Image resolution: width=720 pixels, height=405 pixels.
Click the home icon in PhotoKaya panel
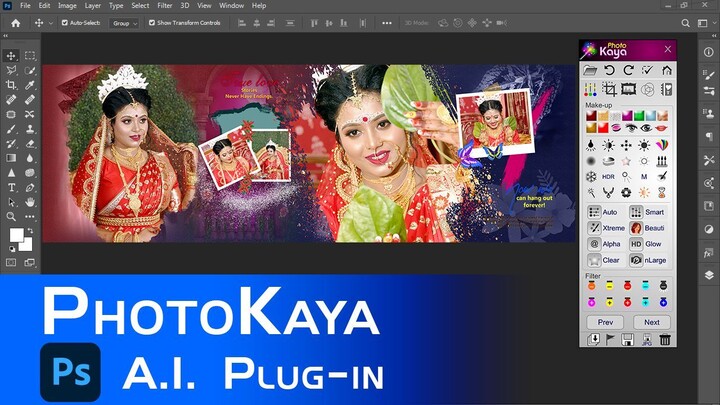tap(667, 70)
